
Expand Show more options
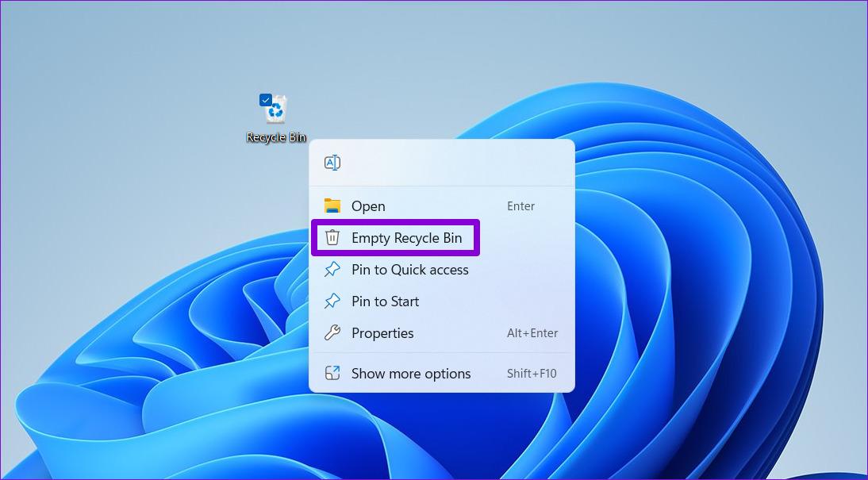click(x=411, y=374)
